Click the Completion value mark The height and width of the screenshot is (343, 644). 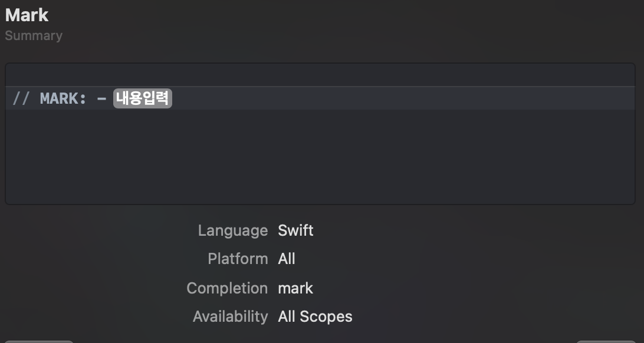295,288
